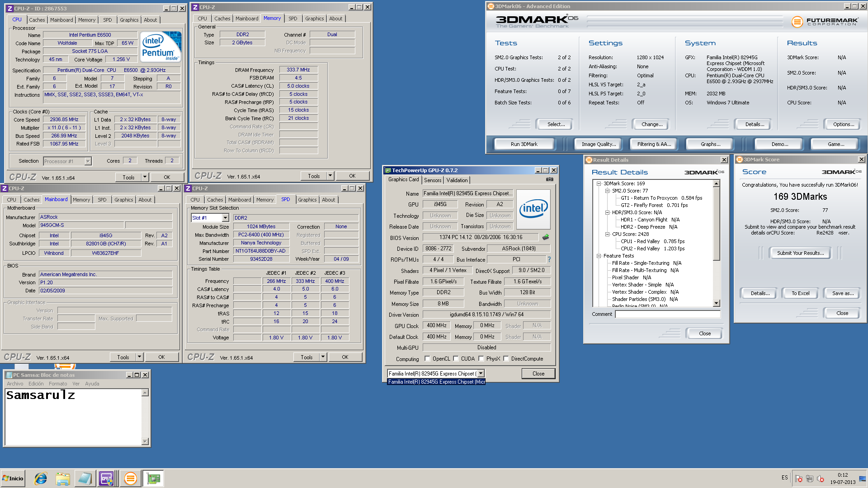Open the About tab in the Mainboard CPU-Z window
The image size is (868, 488).
[145, 200]
